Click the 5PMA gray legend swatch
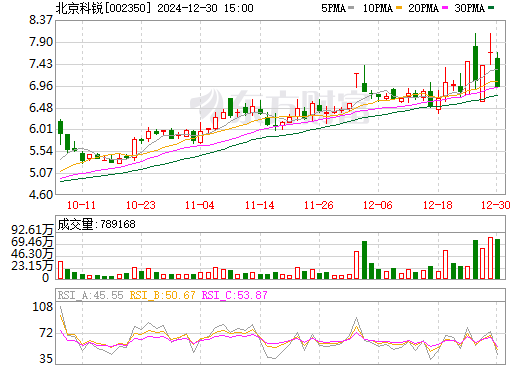This screenshot has height=365, width=520. tap(351, 8)
